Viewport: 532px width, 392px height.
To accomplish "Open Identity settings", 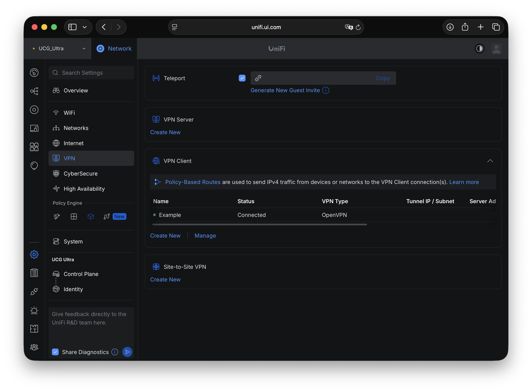I will pyautogui.click(x=91, y=289).
